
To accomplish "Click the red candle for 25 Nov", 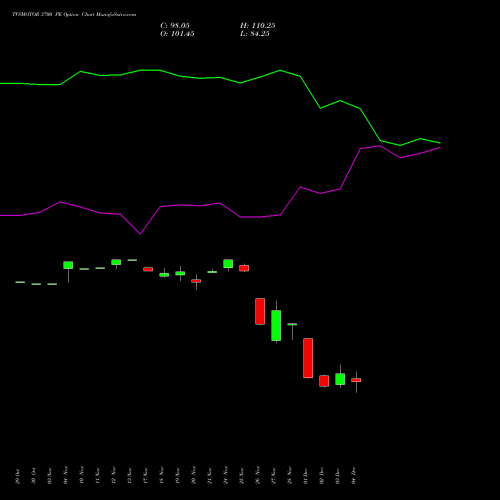I will coord(244,268).
